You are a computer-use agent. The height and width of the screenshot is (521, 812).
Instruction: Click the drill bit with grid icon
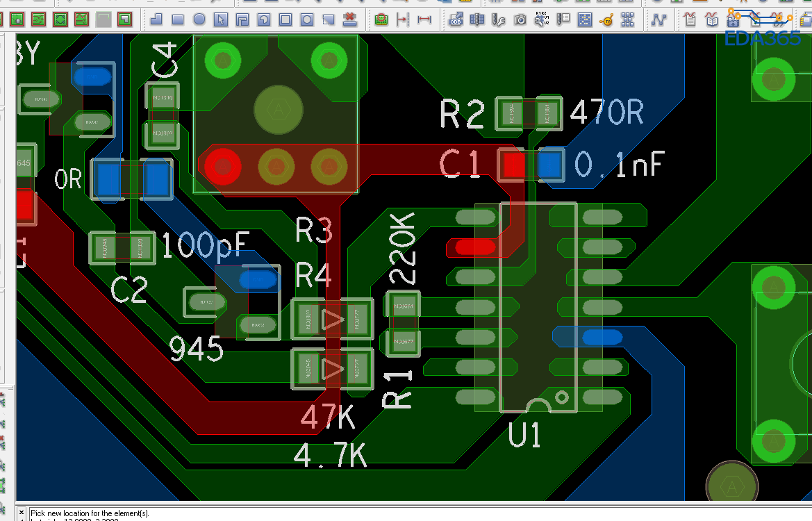point(477,19)
